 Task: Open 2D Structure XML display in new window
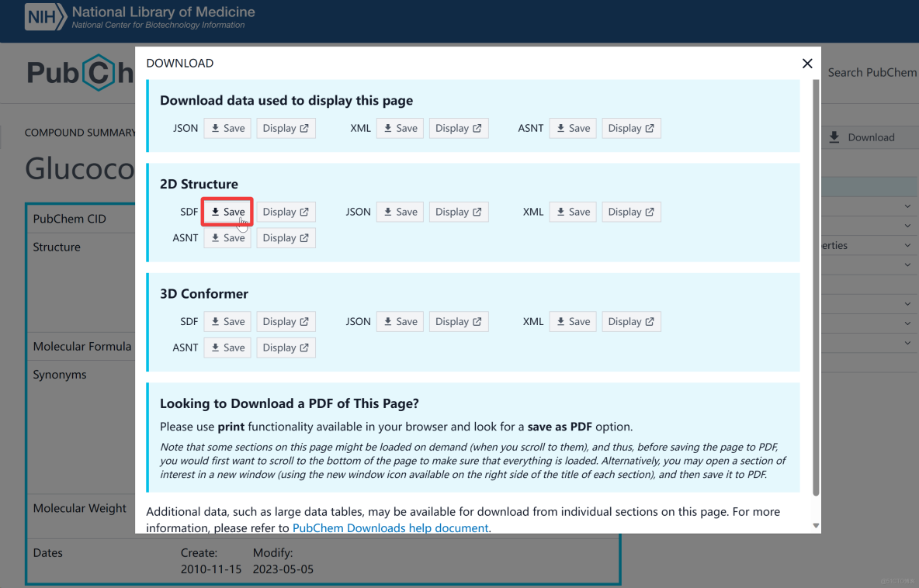[631, 211]
